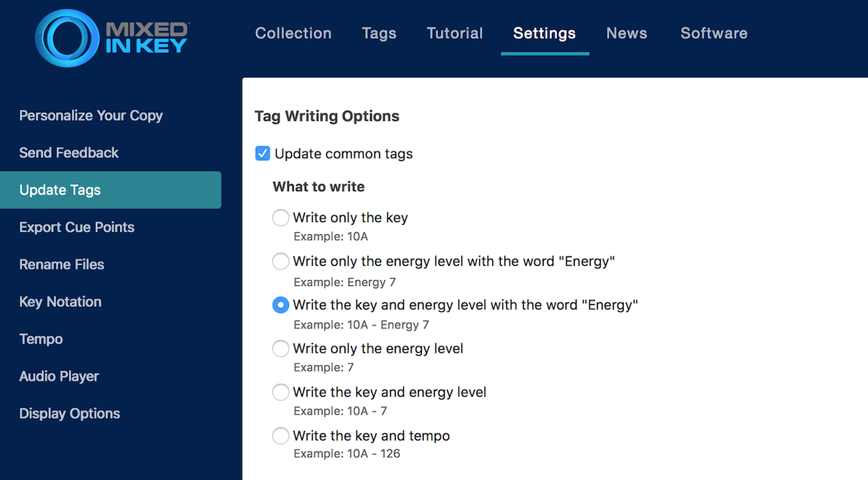868x480 pixels.
Task: Go to Rename Files section
Action: click(x=62, y=264)
